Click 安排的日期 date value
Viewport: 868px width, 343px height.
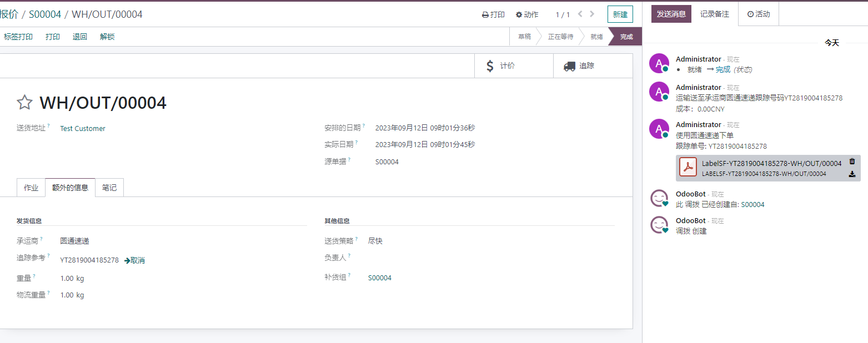[x=425, y=128]
